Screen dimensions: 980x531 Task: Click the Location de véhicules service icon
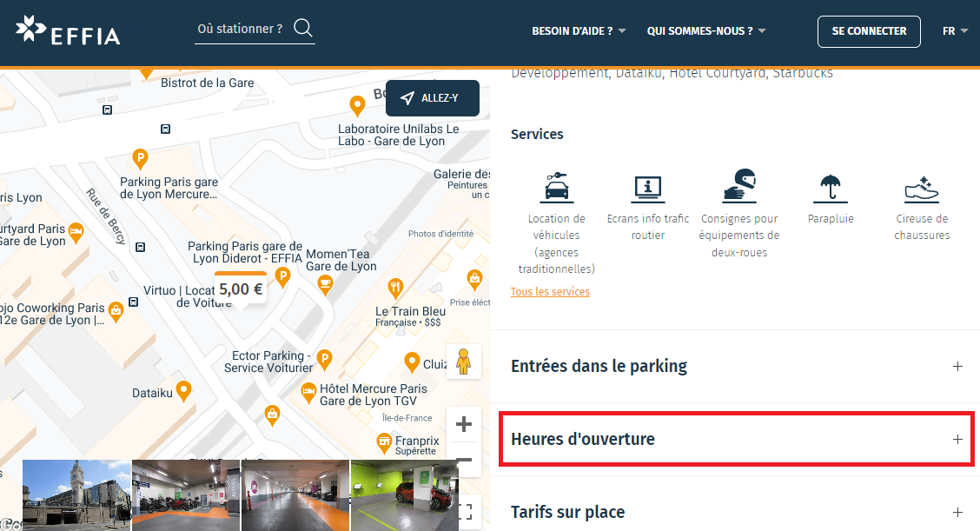pos(556,187)
